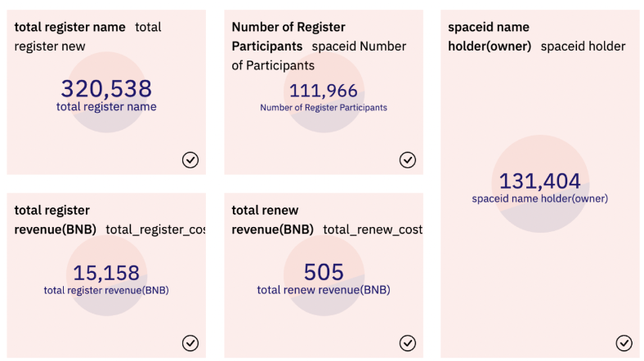Open the 'total register revenue(BNB)' card title

(x=55, y=220)
